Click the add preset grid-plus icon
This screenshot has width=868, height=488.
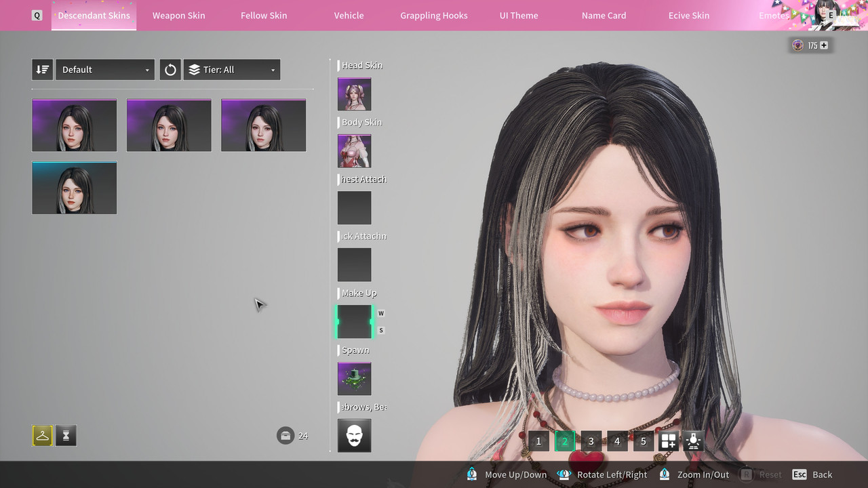[669, 441]
